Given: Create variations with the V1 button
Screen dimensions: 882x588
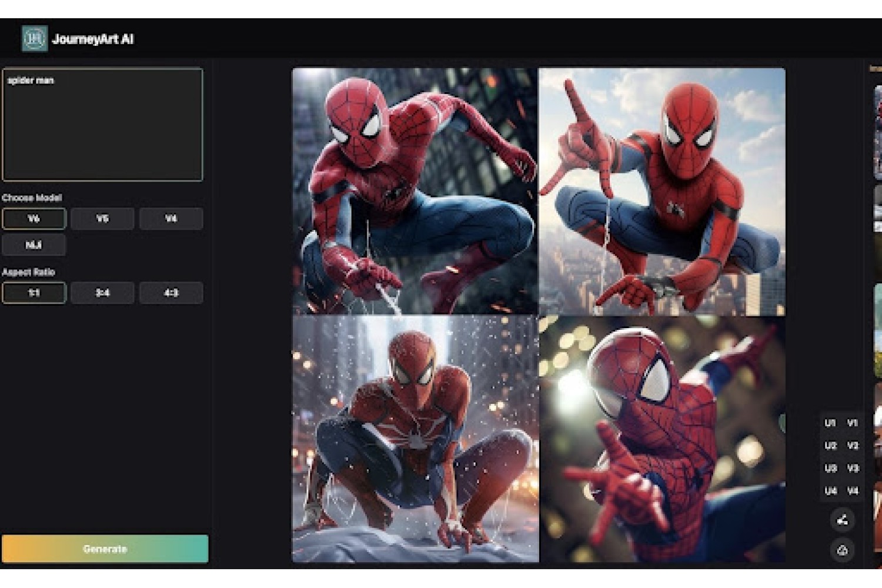Looking at the screenshot, I should point(853,423).
